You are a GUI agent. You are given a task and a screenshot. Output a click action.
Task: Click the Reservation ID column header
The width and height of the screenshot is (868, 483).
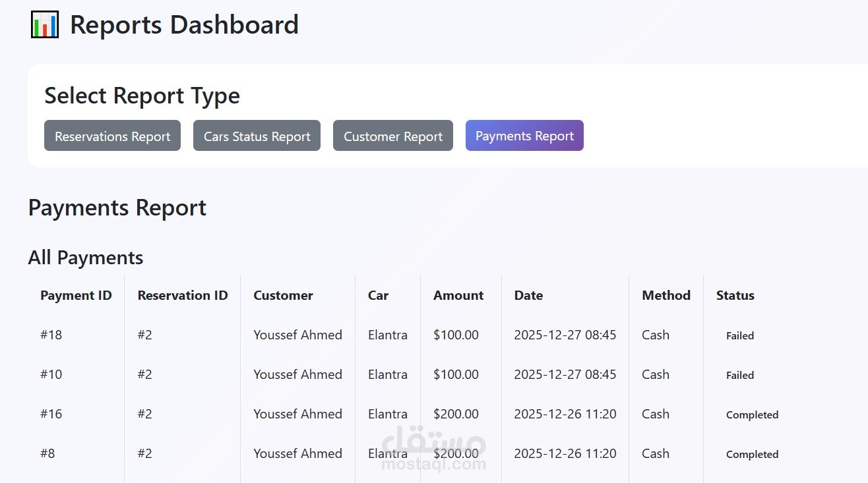coord(183,295)
